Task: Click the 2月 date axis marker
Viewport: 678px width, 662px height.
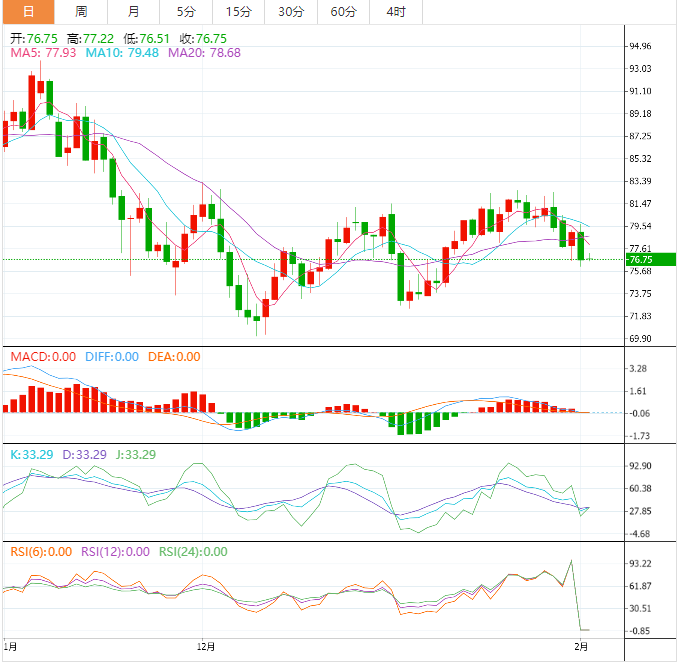Action: pyautogui.click(x=581, y=647)
